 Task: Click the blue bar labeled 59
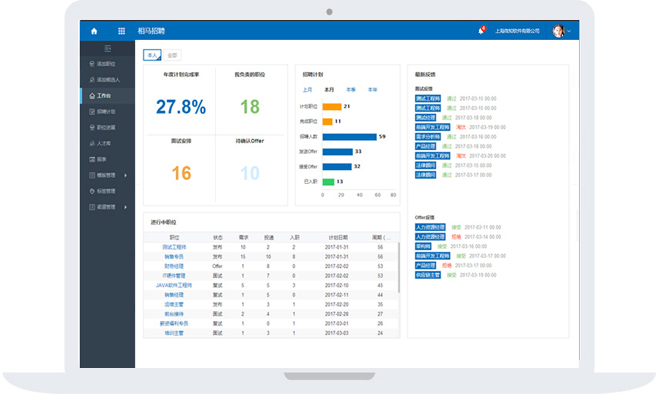pyautogui.click(x=349, y=137)
